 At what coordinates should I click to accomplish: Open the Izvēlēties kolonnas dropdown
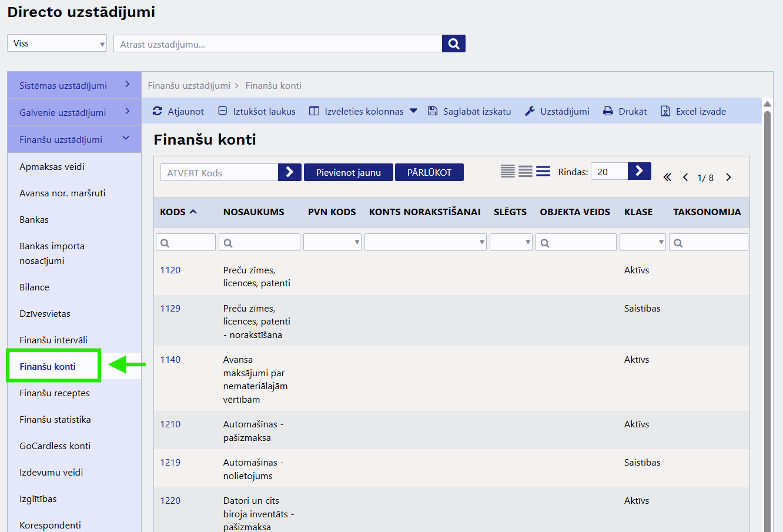[413, 111]
